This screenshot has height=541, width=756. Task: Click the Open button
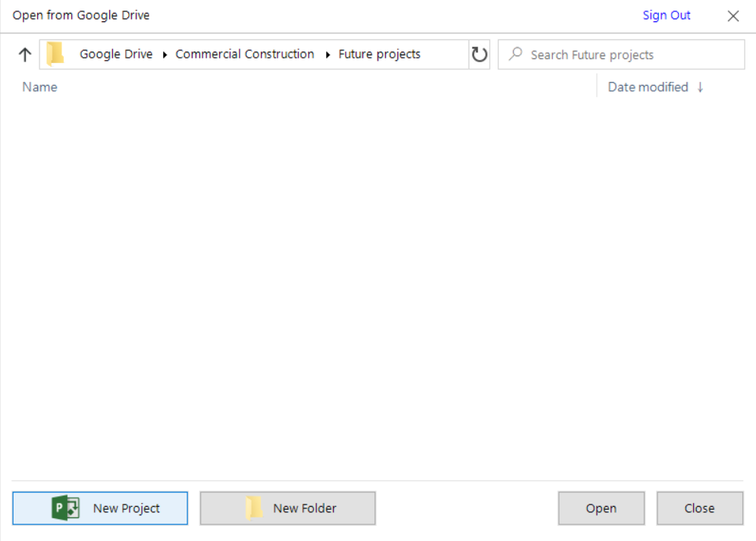601,508
